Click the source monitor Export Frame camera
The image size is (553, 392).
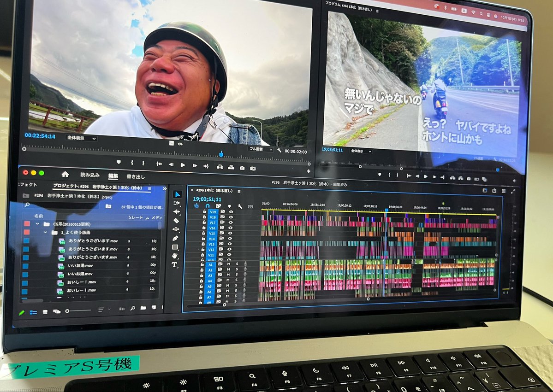242,168
